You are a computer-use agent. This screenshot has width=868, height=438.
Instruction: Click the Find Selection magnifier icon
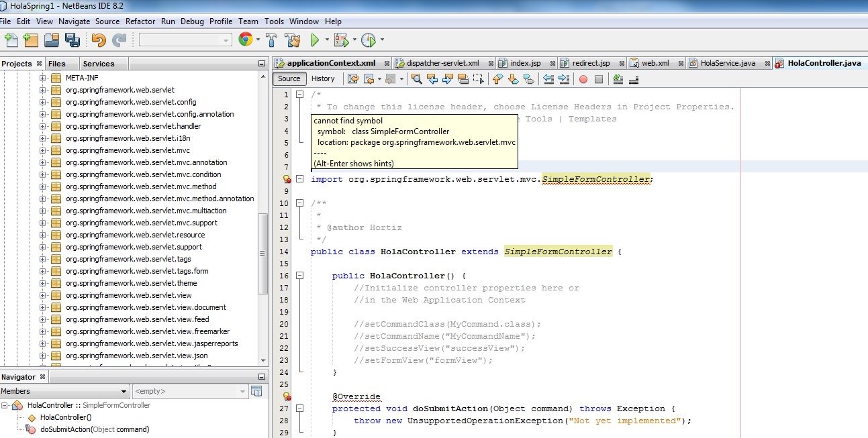point(416,79)
